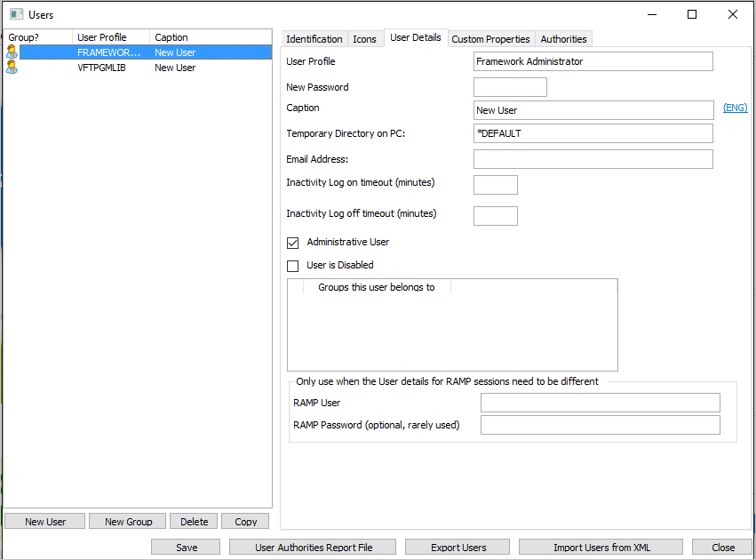This screenshot has width=756, height=560.
Task: Edit the Caption field showing New User
Action: click(x=593, y=110)
